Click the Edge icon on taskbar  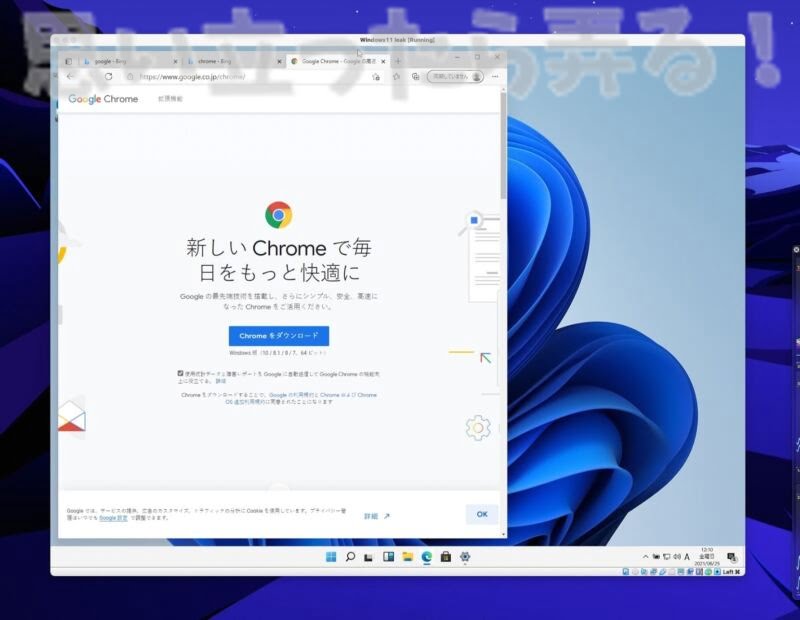tap(427, 557)
